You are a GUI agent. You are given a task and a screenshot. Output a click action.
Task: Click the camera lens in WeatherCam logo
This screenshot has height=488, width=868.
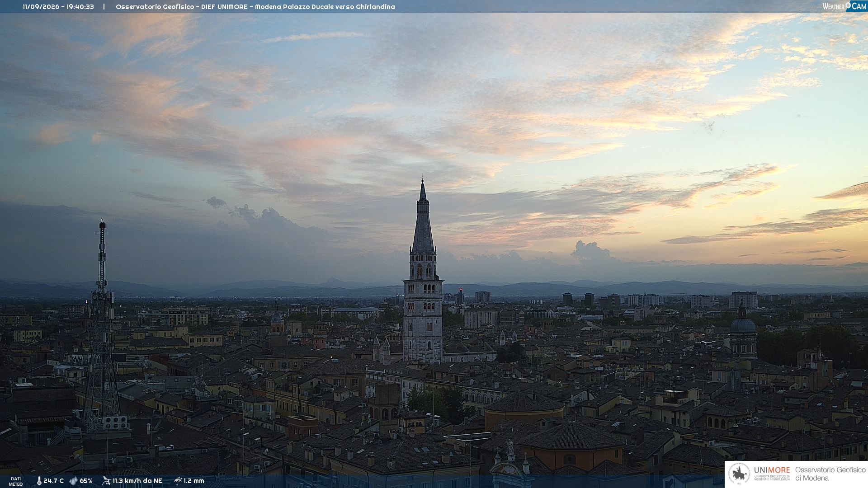tap(849, 5)
